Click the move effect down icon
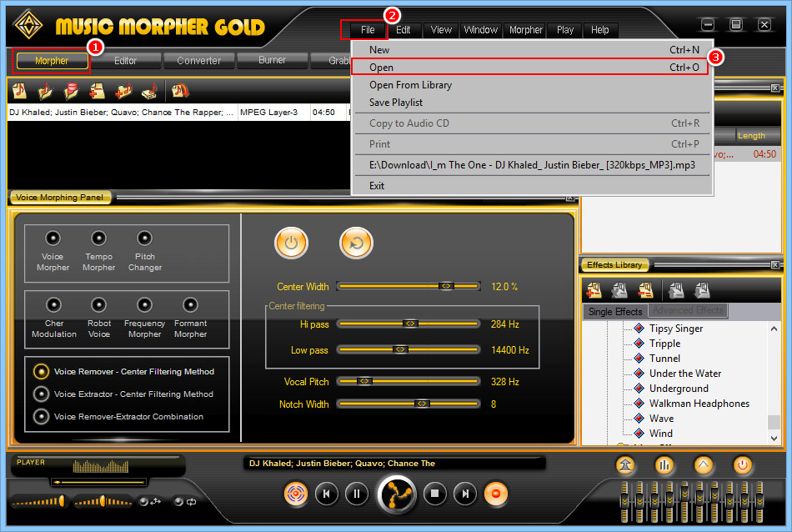The image size is (792, 532). (x=702, y=290)
